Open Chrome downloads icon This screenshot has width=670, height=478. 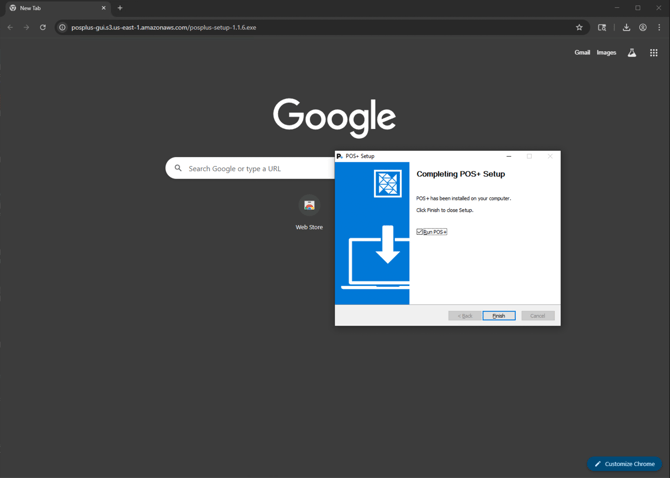tap(626, 27)
